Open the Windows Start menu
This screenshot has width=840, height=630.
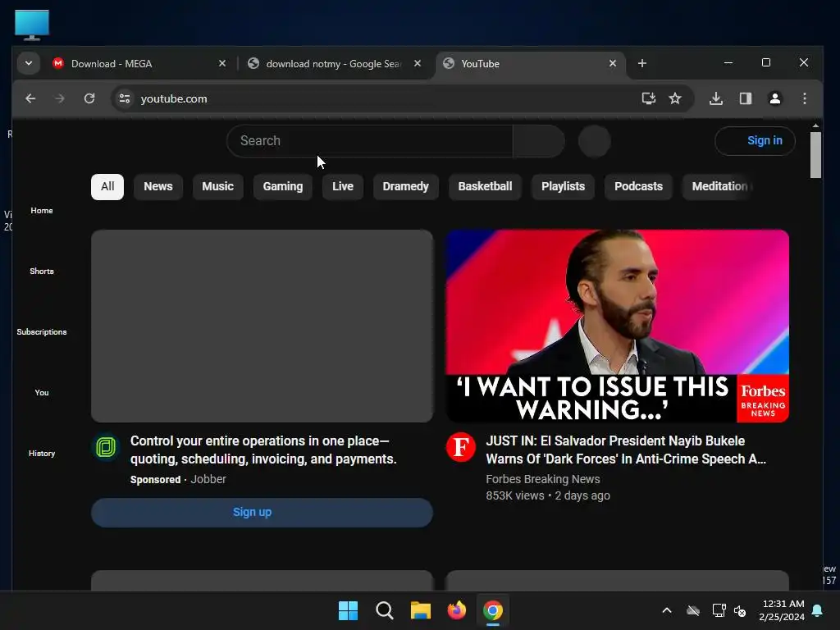click(x=348, y=610)
